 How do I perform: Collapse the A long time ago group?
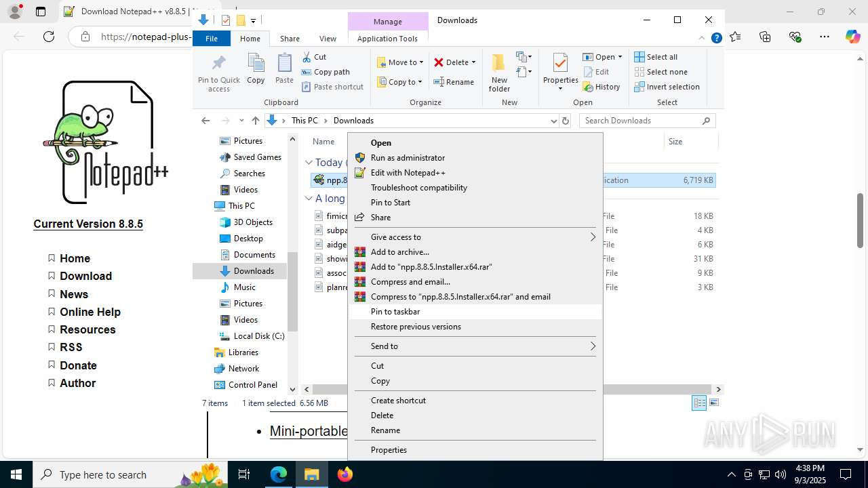click(309, 199)
